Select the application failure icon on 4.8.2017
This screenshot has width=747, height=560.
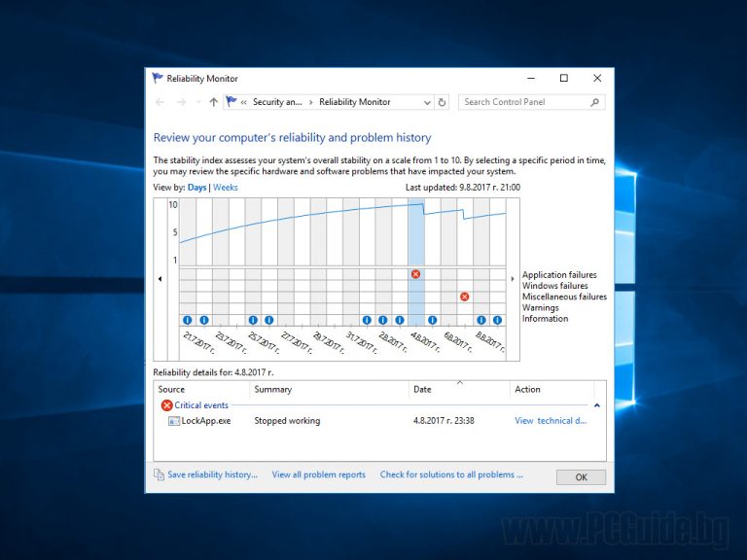coord(416,274)
